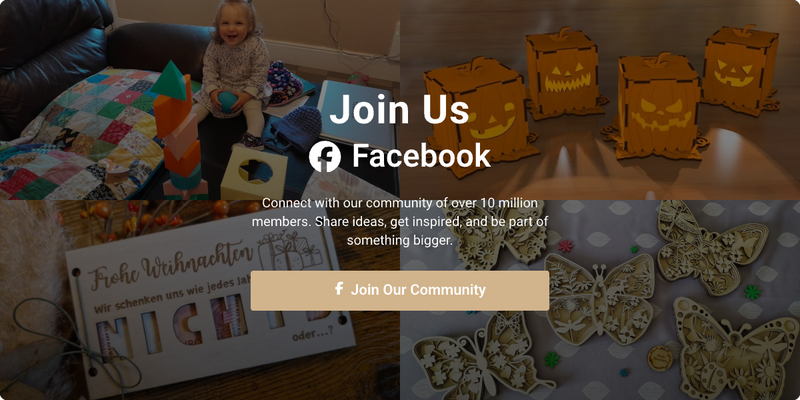800x400 pixels.
Task: Click the NICHTS cutout letters on sign
Action: [214, 327]
